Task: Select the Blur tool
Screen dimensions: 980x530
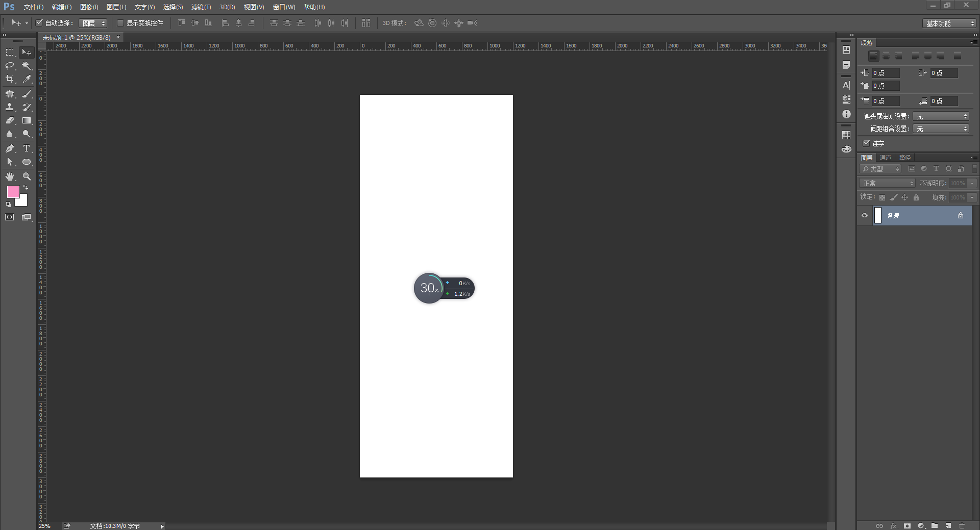Action: [10, 134]
